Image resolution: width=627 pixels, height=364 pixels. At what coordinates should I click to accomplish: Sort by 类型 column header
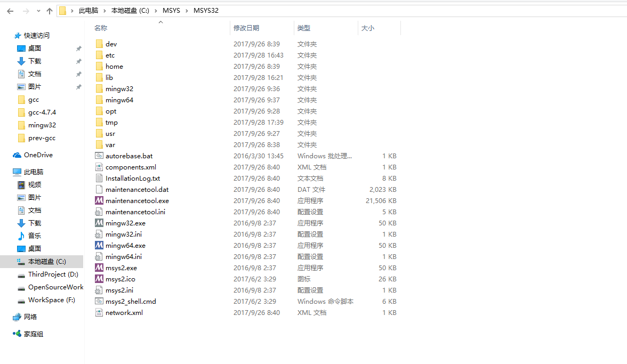point(304,28)
